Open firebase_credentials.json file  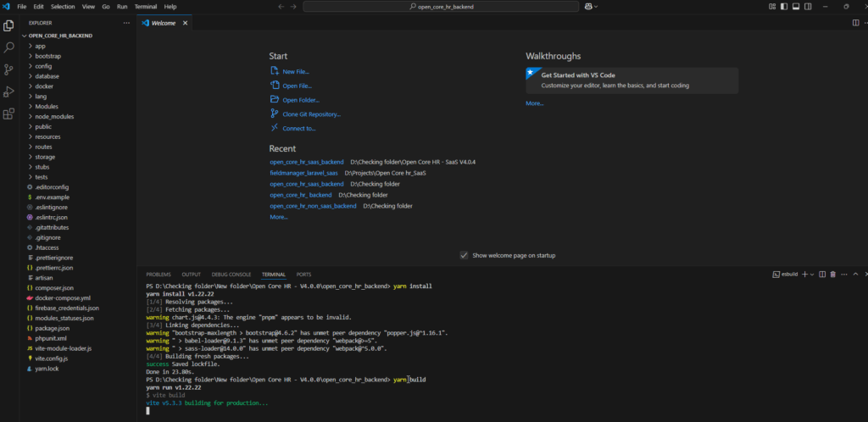(67, 308)
